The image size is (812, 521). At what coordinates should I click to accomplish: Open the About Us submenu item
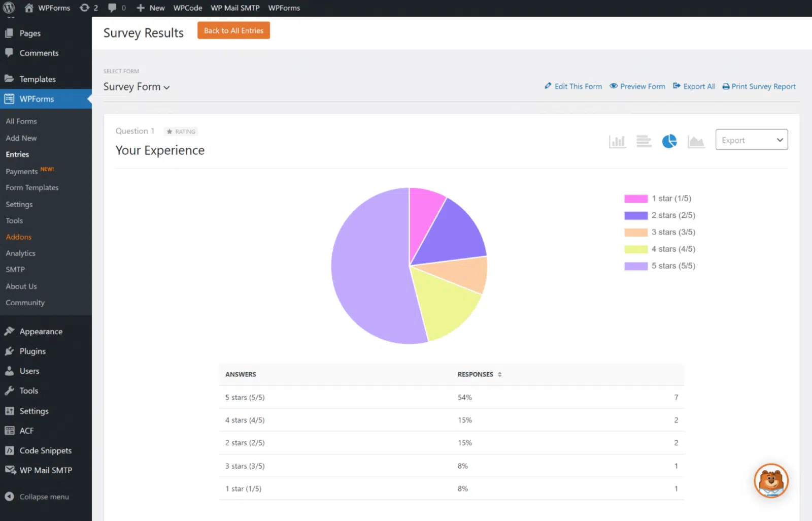(x=21, y=286)
